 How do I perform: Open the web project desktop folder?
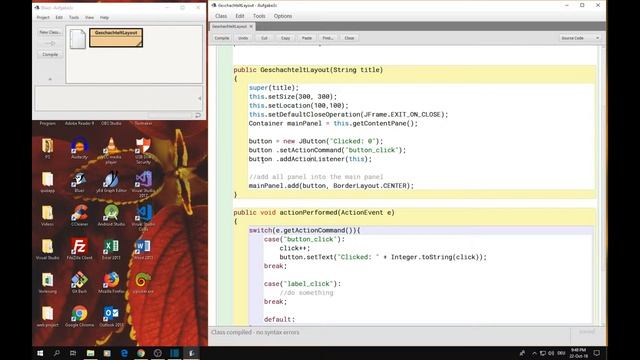pos(47,316)
